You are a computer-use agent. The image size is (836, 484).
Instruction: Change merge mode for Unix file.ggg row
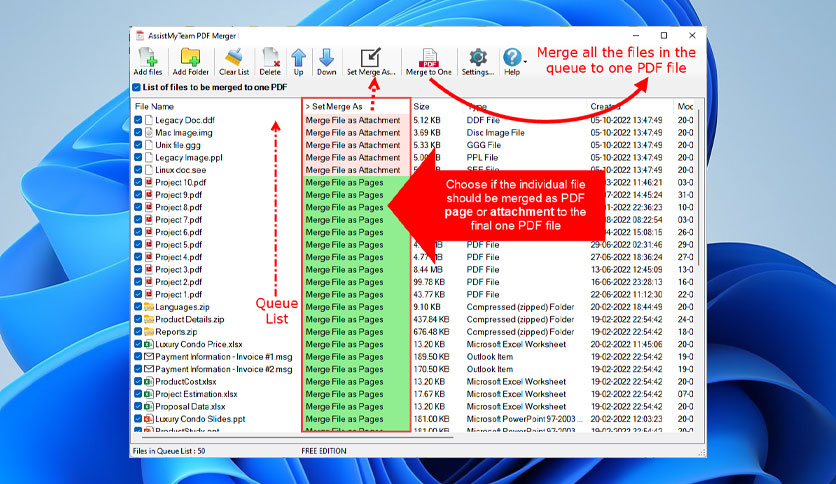pyautogui.click(x=353, y=144)
